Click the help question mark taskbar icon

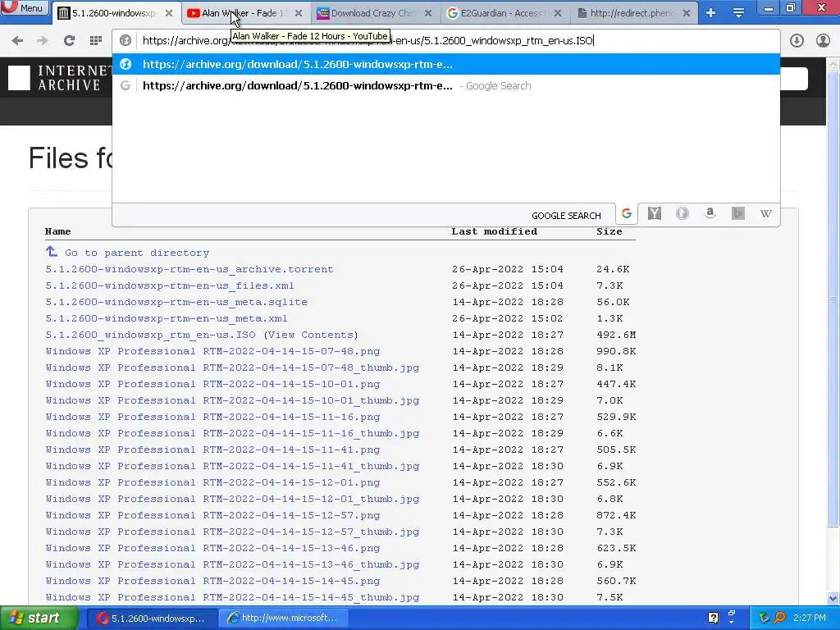[713, 619]
